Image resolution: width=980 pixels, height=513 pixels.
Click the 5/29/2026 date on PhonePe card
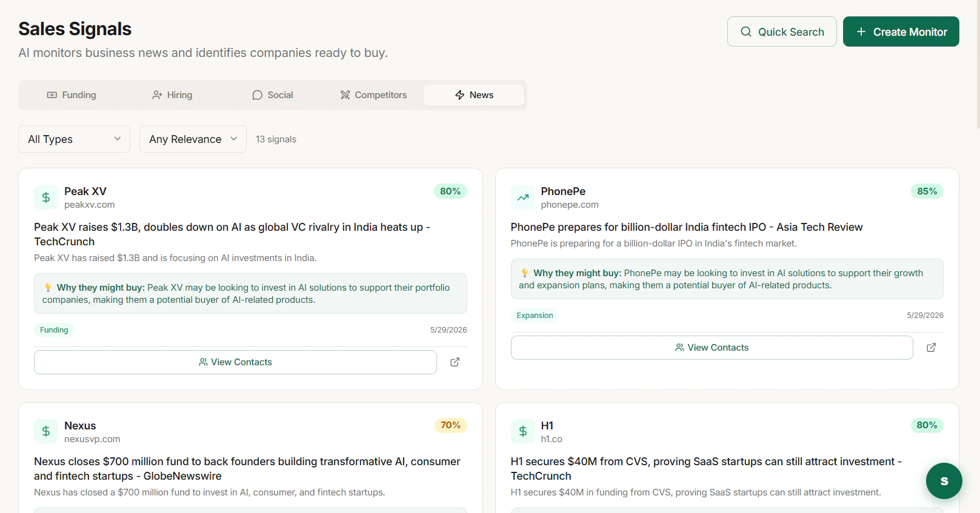click(925, 316)
